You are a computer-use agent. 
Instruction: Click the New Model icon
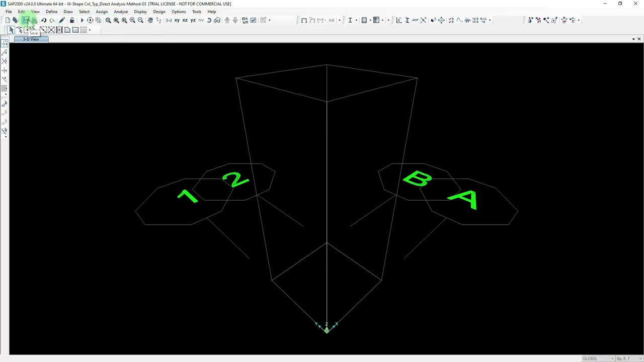click(8, 20)
